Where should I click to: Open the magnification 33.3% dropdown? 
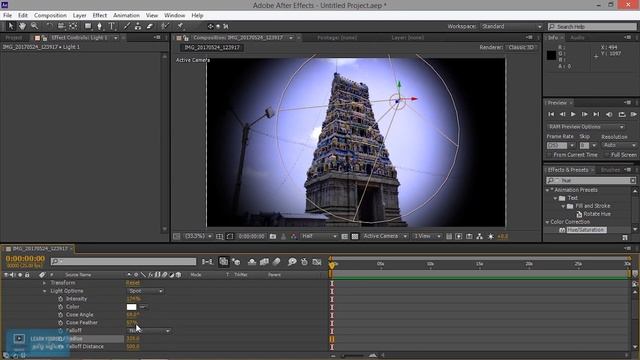198,236
